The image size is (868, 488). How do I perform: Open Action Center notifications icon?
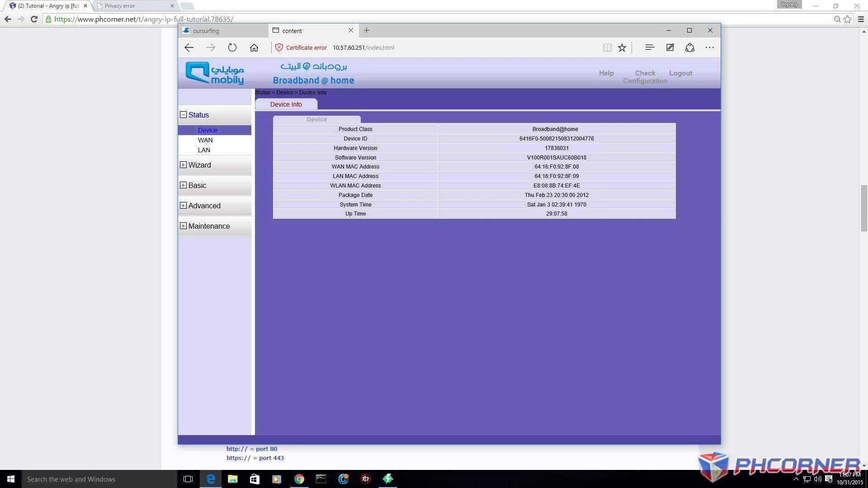coord(829,479)
